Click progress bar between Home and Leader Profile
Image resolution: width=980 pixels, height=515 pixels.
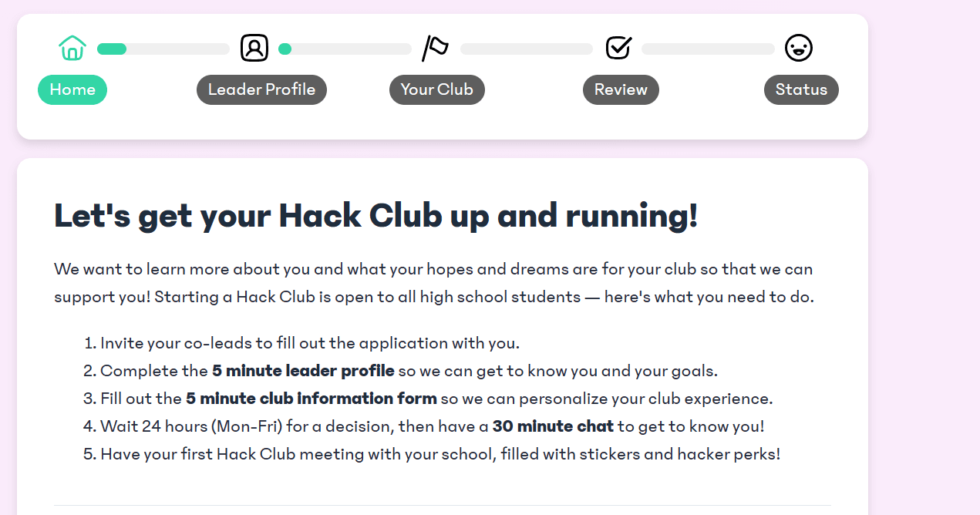163,49
